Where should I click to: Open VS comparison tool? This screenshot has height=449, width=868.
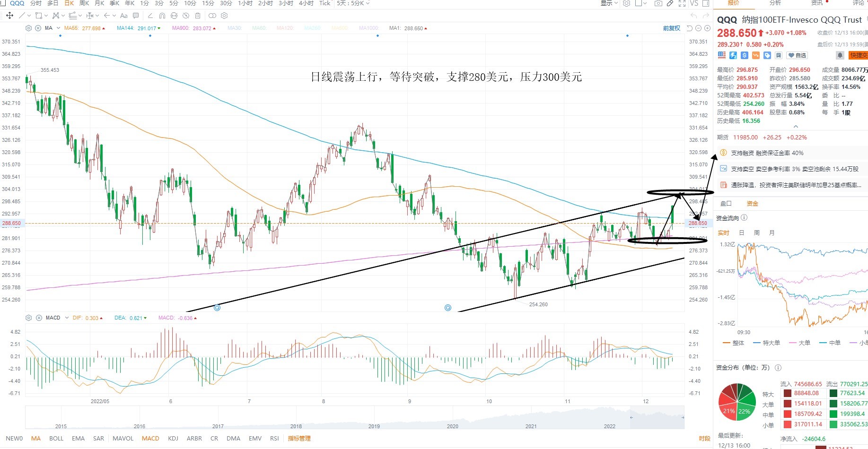(x=694, y=3)
